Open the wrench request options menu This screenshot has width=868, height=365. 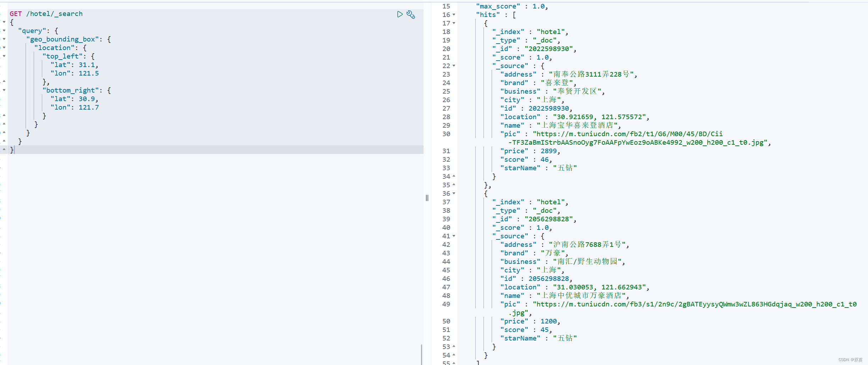pyautogui.click(x=411, y=15)
